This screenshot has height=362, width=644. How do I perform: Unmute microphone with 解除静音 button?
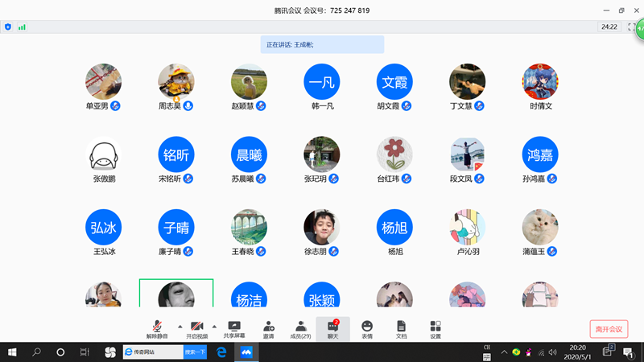tap(157, 328)
